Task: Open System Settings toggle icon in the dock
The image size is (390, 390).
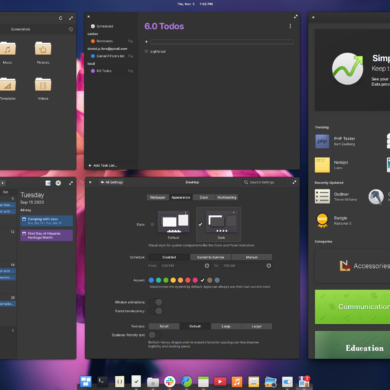Action: click(x=287, y=382)
